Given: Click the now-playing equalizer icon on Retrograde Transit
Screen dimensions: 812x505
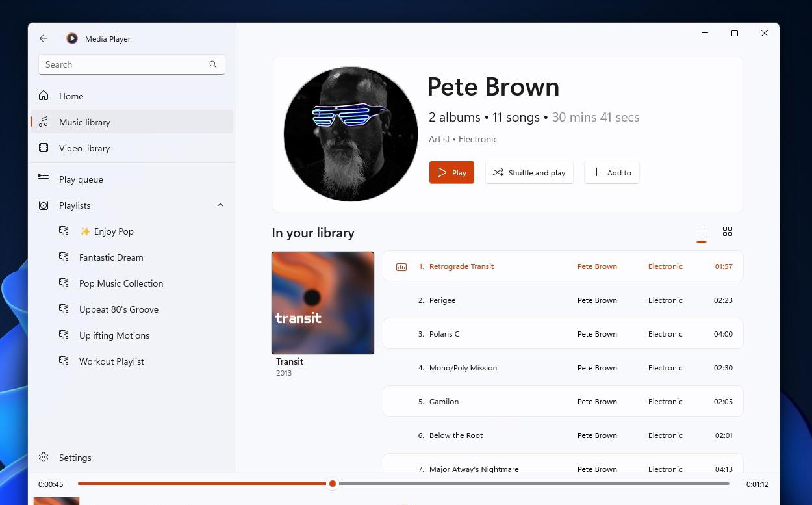Looking at the screenshot, I should pyautogui.click(x=401, y=266).
